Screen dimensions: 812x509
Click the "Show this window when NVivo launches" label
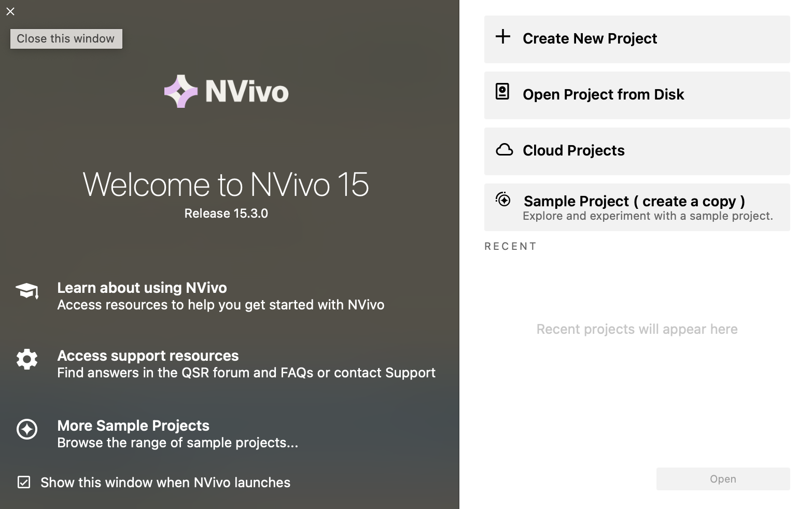165,483
